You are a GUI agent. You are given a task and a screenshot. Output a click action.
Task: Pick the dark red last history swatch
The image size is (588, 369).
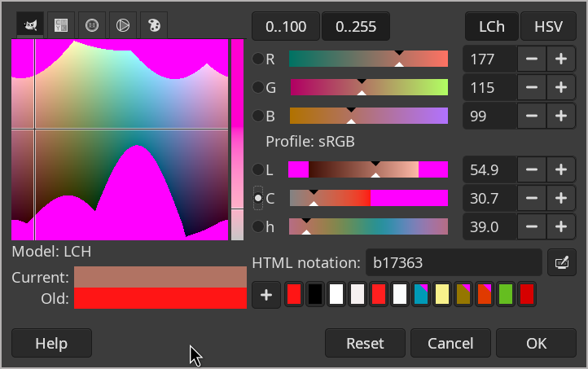[527, 294]
